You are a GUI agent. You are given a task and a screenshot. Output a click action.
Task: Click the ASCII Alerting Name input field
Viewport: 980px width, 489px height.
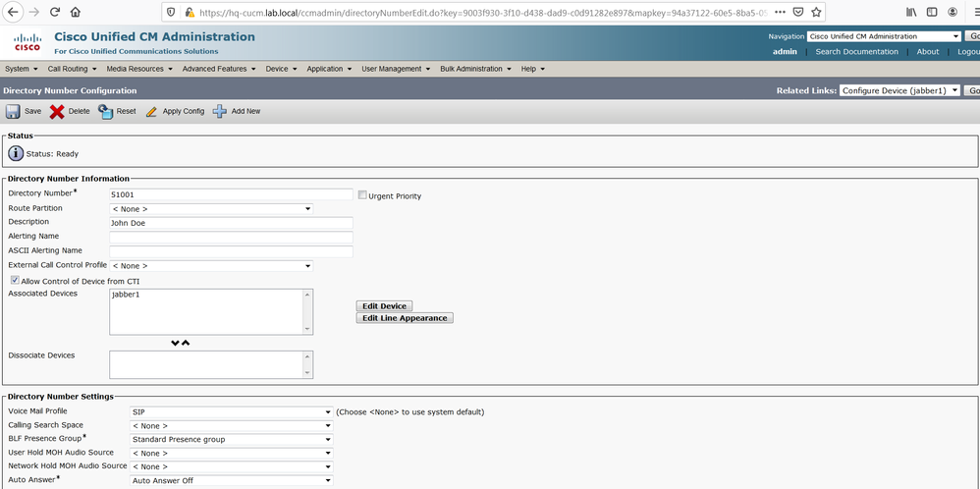pos(231,251)
